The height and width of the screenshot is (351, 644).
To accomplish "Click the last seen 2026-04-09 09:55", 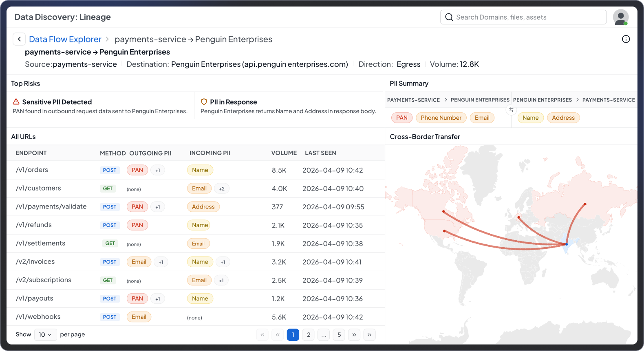I will point(333,207).
